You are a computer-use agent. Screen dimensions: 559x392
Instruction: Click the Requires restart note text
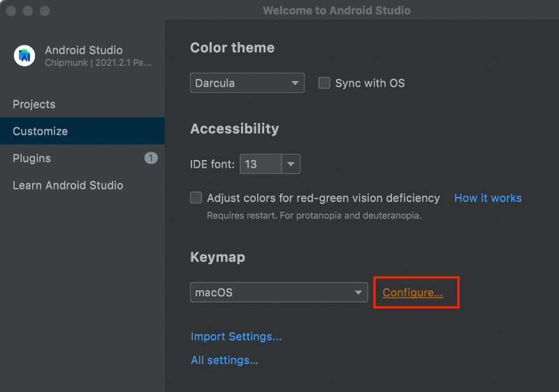(x=314, y=216)
